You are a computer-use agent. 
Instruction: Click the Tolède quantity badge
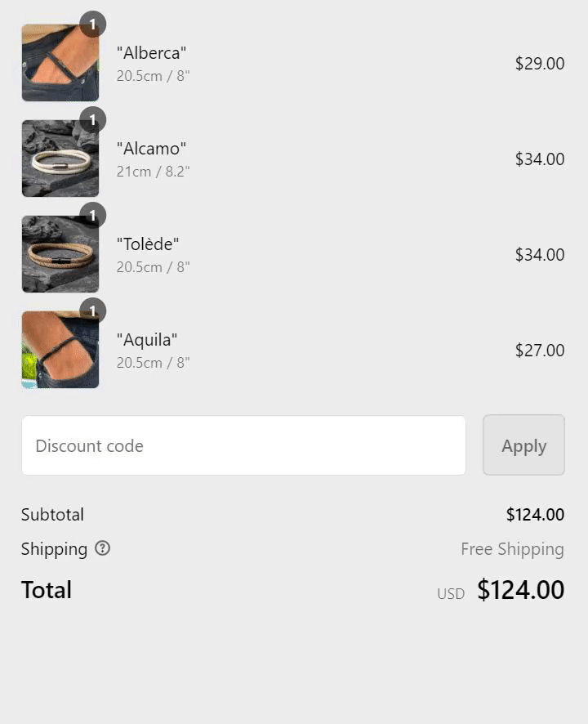pyautogui.click(x=93, y=216)
